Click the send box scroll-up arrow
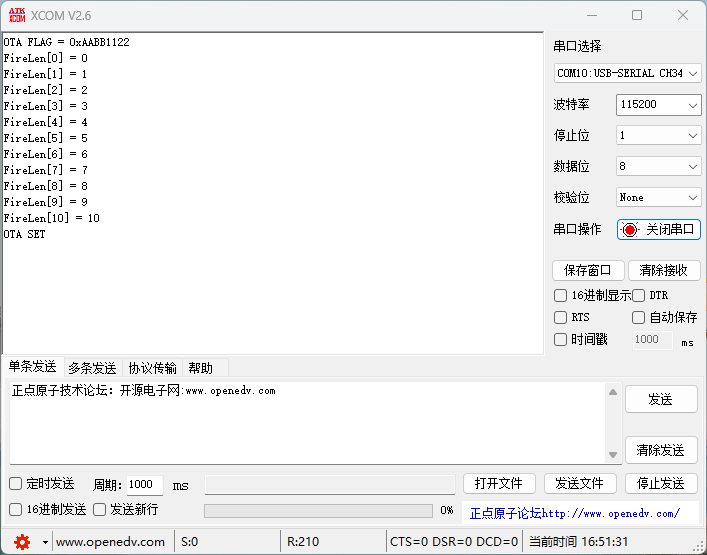 613,392
